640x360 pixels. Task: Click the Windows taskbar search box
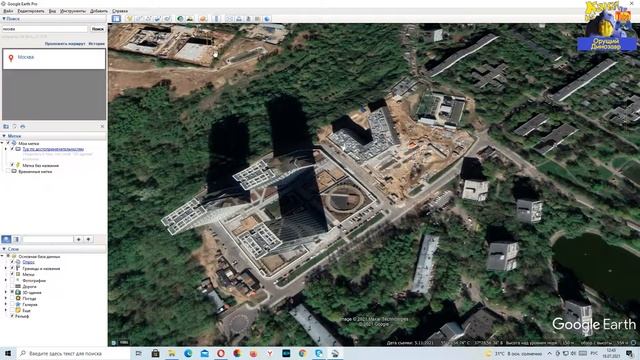point(73,353)
